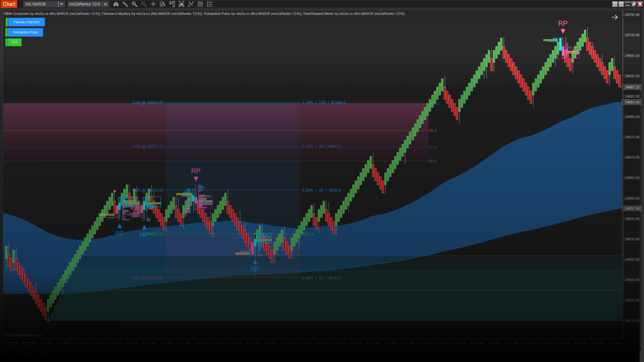Click the 24687.25 current price marker
Viewport: 644px width, 362px height.
click(x=632, y=87)
